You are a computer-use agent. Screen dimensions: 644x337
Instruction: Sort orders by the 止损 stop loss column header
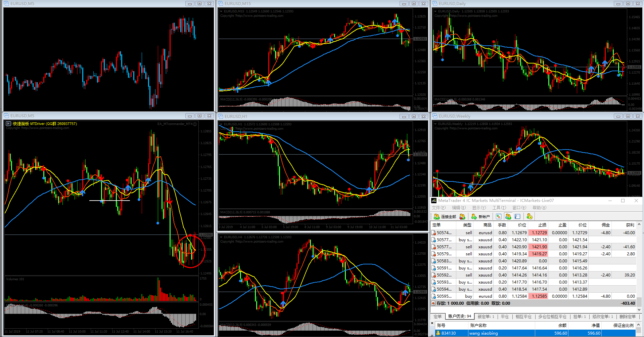[538, 225]
